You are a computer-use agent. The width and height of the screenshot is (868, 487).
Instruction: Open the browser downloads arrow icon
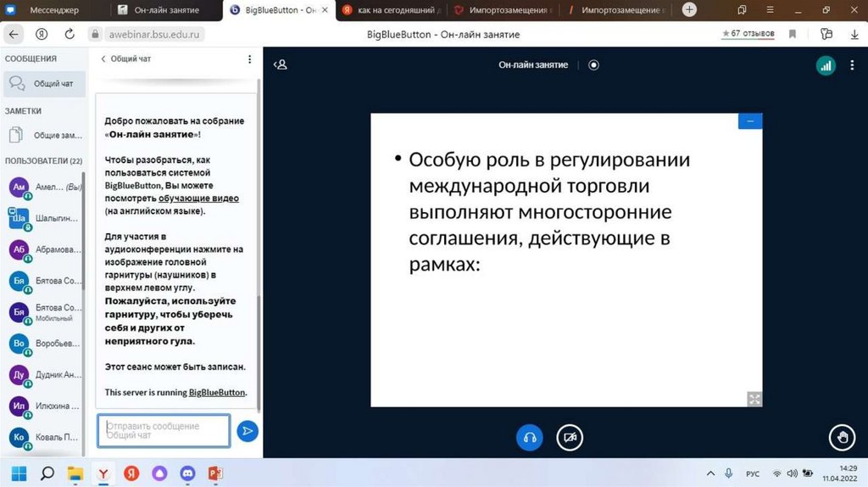click(x=854, y=35)
